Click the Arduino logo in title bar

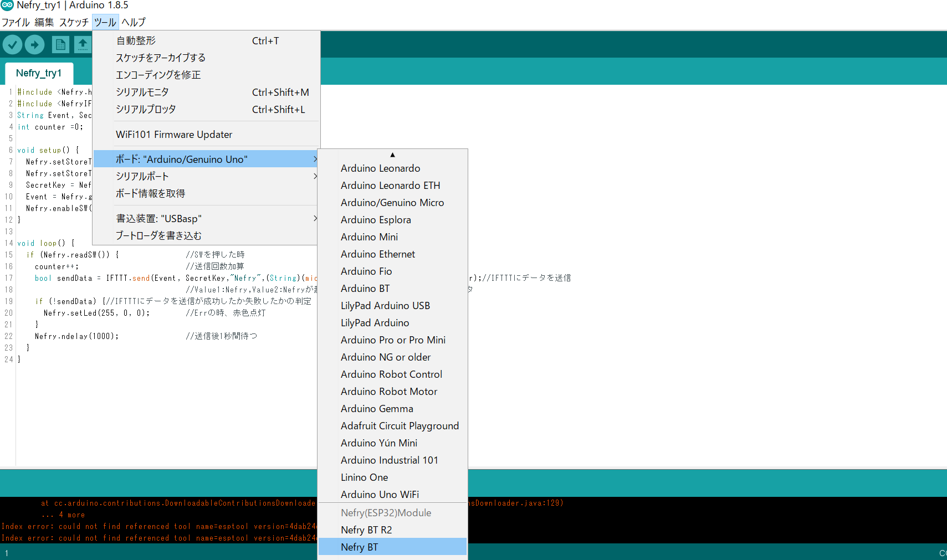(x=7, y=5)
